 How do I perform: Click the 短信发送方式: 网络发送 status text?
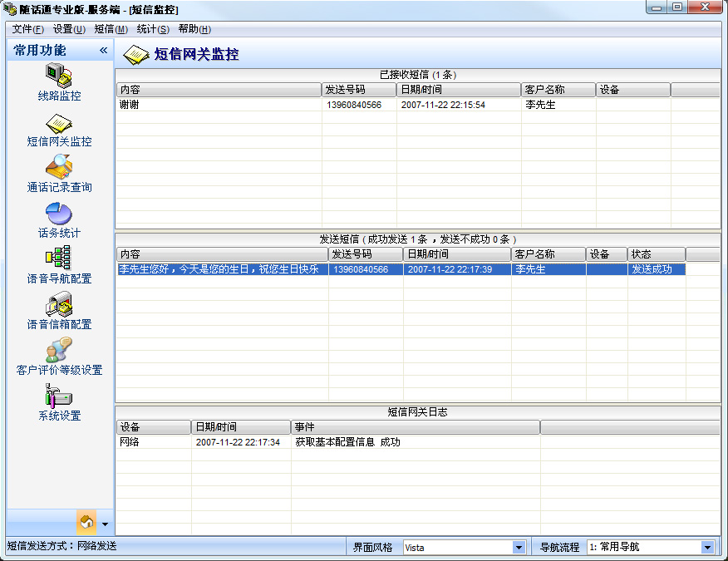(x=61, y=546)
